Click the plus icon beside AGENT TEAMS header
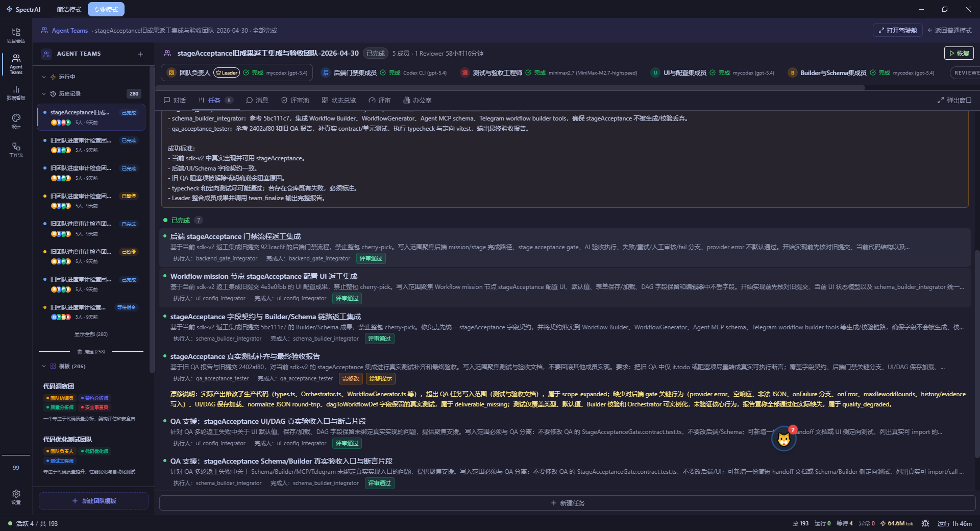 (x=140, y=54)
